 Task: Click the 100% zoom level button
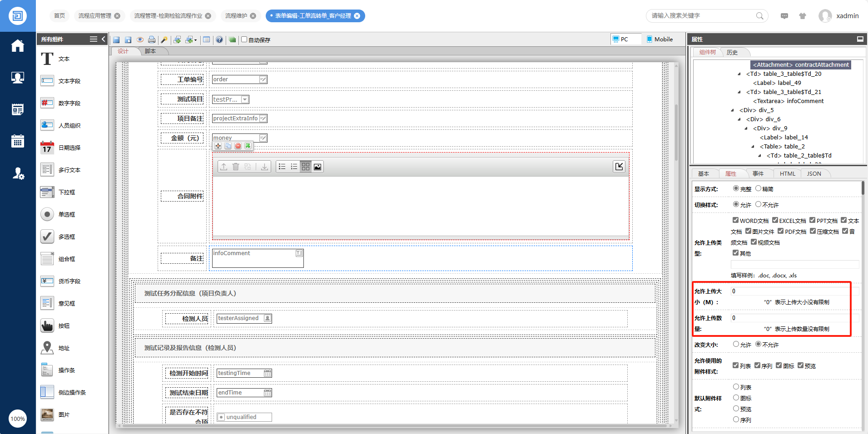tap(18, 419)
